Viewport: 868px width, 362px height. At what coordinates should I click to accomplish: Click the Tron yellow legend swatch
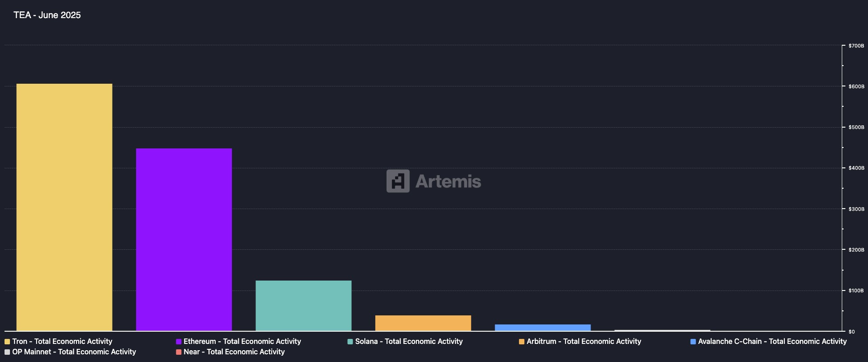click(7, 342)
